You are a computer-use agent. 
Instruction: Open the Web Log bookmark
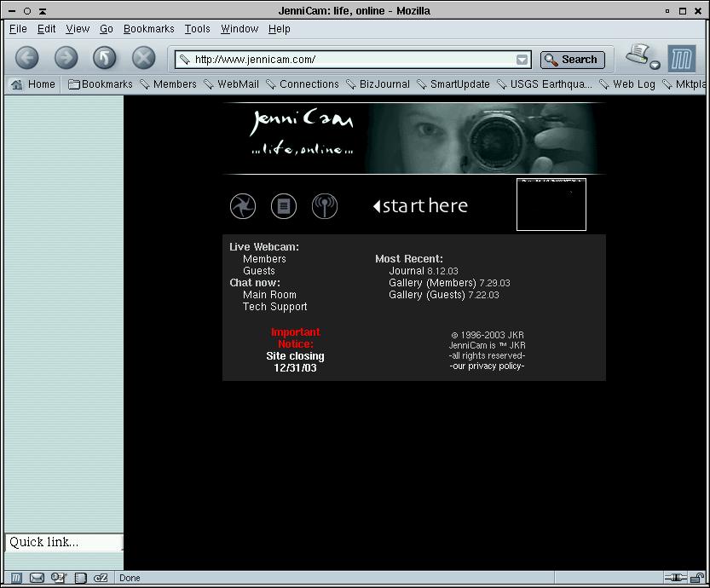tap(627, 84)
